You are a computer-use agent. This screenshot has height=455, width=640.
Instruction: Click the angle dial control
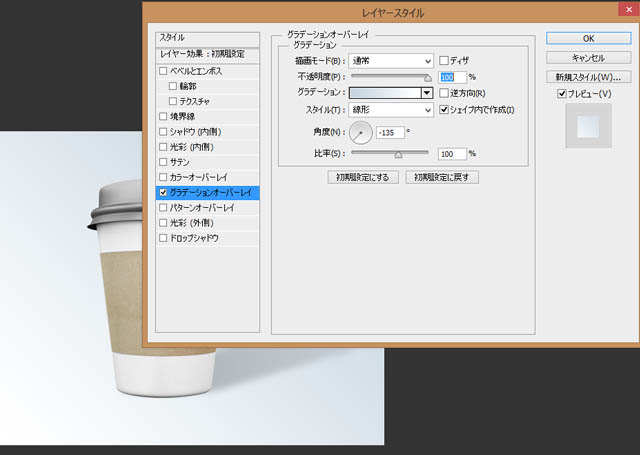[360, 132]
